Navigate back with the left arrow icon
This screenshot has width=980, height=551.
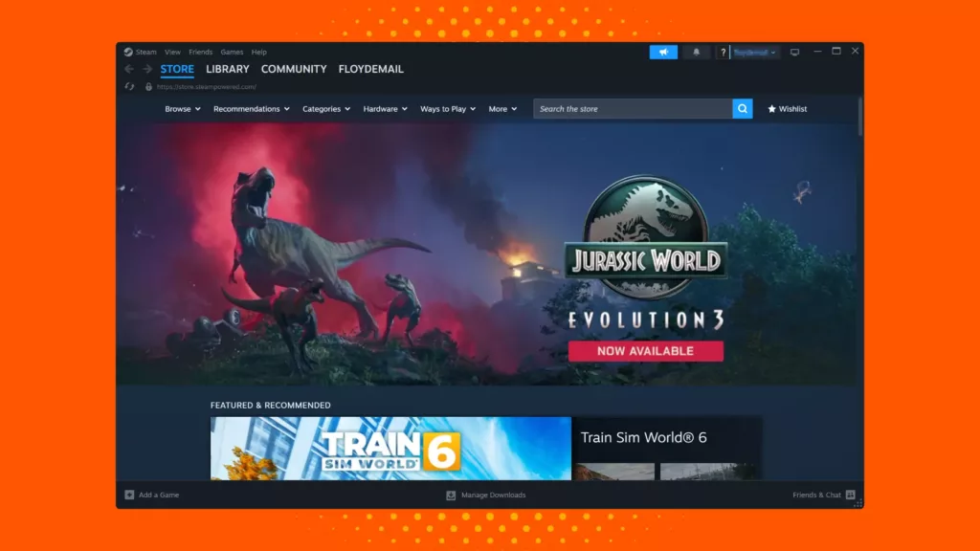pos(128,69)
